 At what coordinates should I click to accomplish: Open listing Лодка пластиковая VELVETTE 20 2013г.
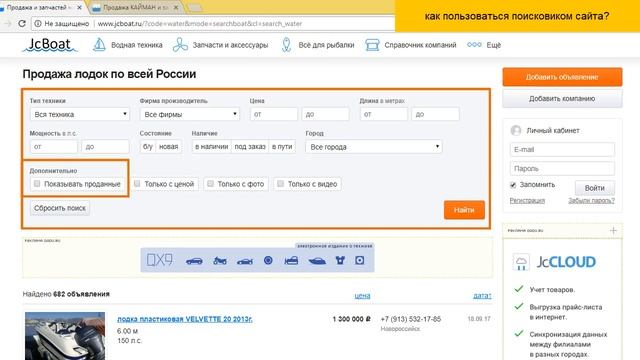tap(184, 319)
